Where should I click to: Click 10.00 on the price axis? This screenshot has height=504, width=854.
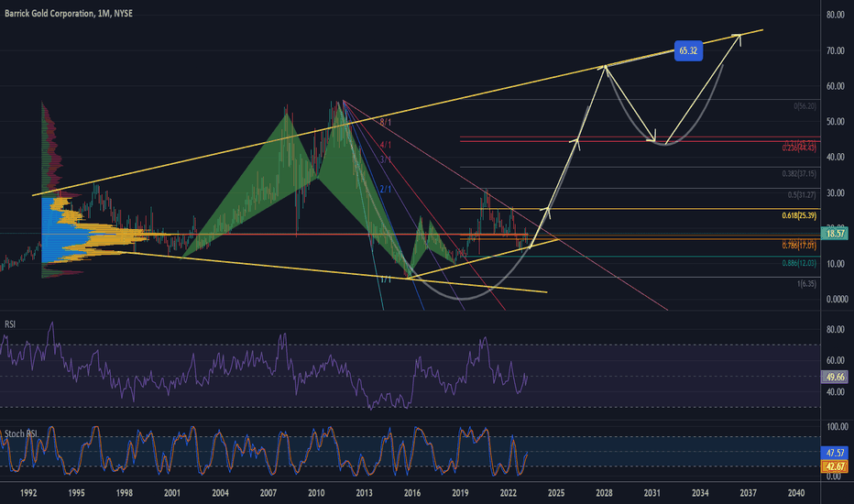tap(836, 264)
